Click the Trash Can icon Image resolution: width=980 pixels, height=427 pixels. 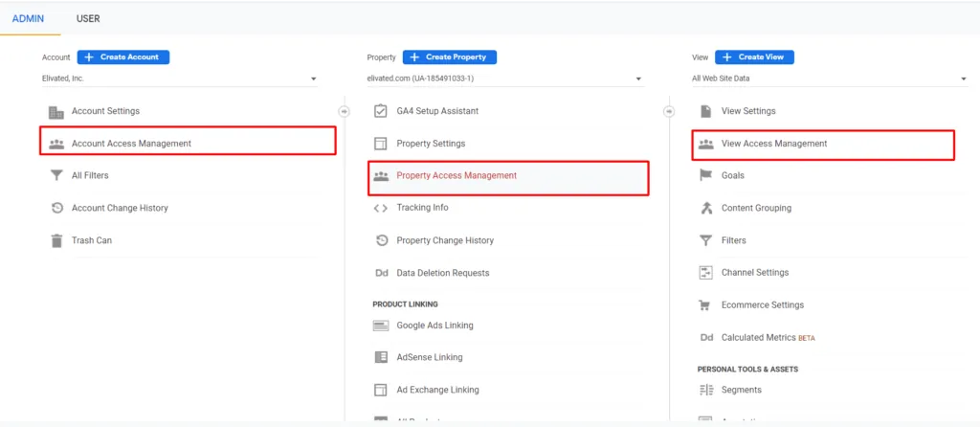(56, 240)
